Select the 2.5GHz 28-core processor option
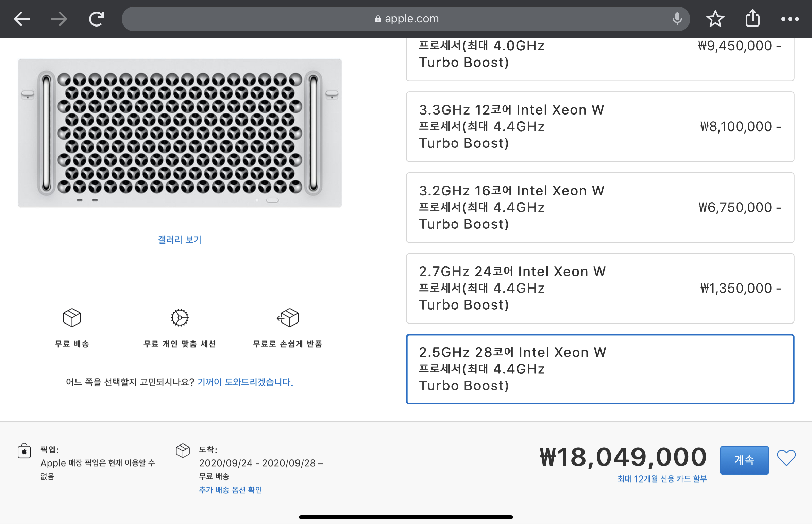The image size is (812, 524). (599, 369)
